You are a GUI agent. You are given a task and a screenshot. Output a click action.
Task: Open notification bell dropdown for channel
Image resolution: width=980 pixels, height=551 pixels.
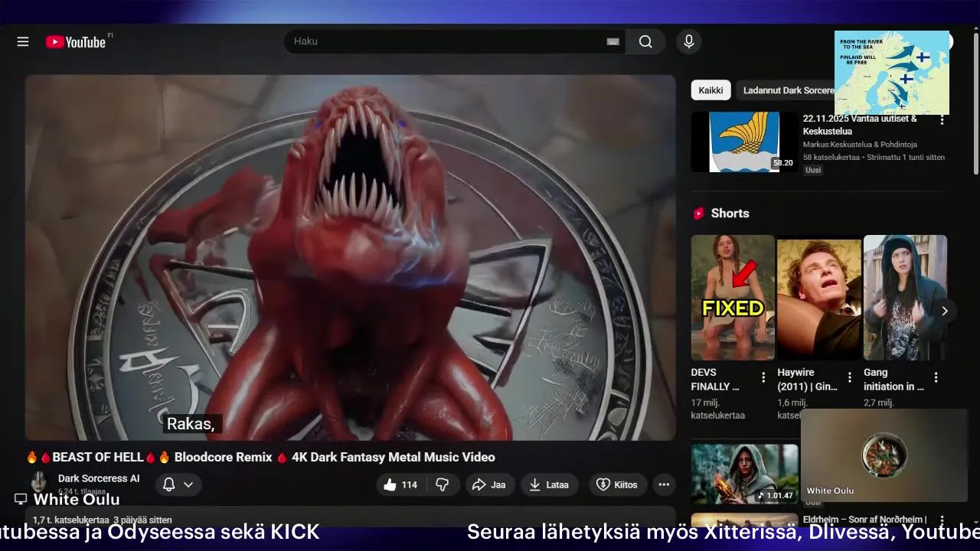pos(178,484)
